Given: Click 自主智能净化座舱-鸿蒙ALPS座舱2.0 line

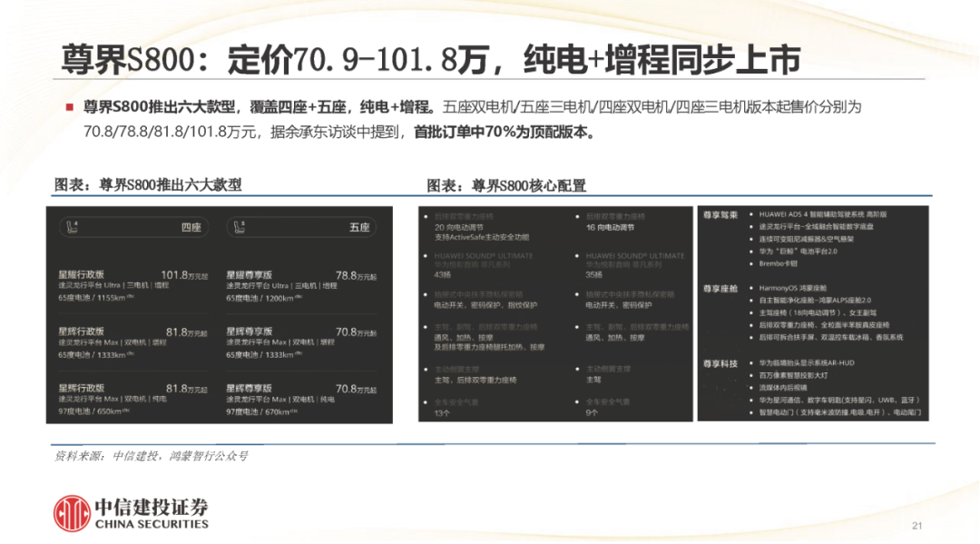Looking at the screenshot, I should (815, 301).
